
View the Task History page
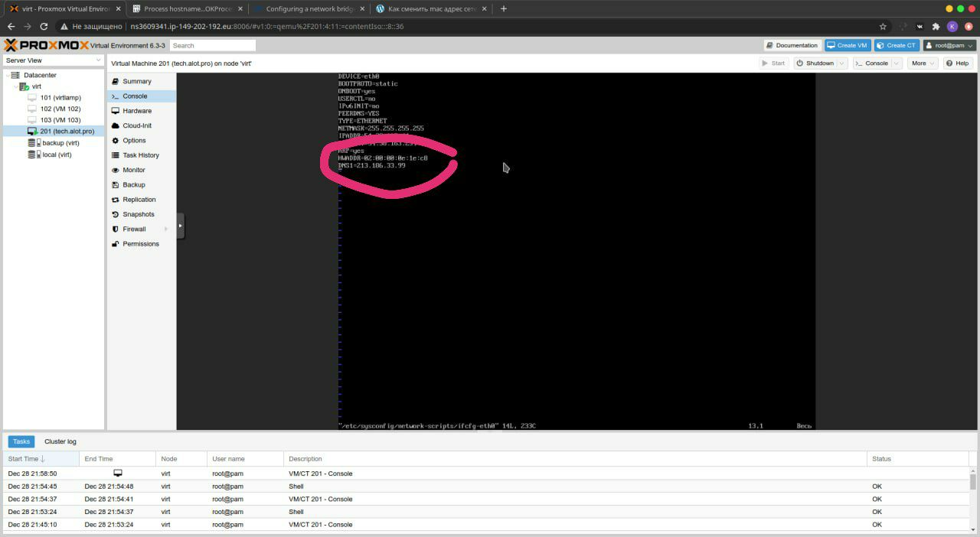pyautogui.click(x=141, y=155)
